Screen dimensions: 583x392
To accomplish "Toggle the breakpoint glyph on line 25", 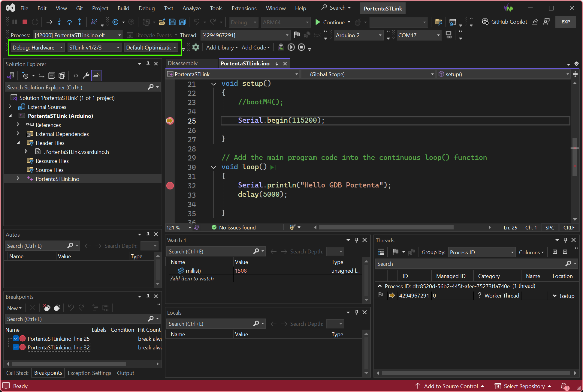I will pyautogui.click(x=170, y=121).
